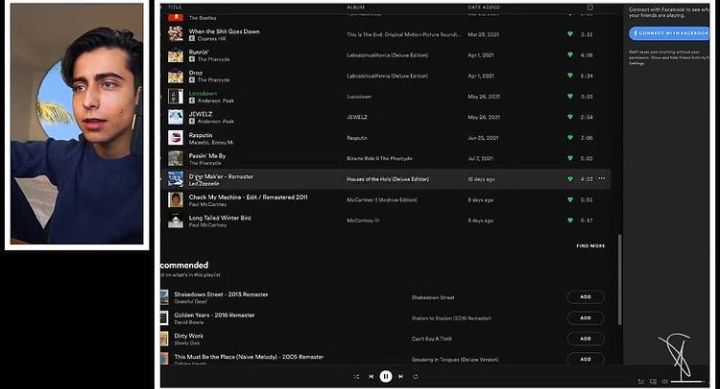Click the Dirty Work recommendation cover
720x389 pixels.
tap(164, 339)
